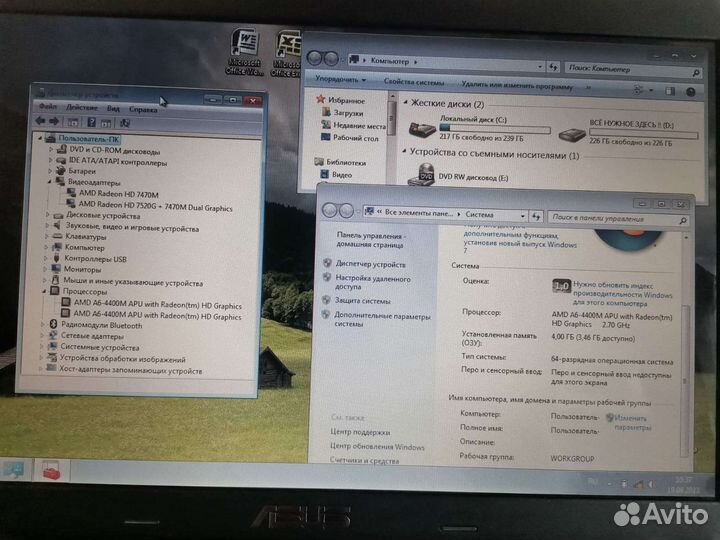Select ВСЁ НУЖНОЕ ЗДЕСЬ (D:) drive
Screen dimensions: 720x540
(628, 133)
